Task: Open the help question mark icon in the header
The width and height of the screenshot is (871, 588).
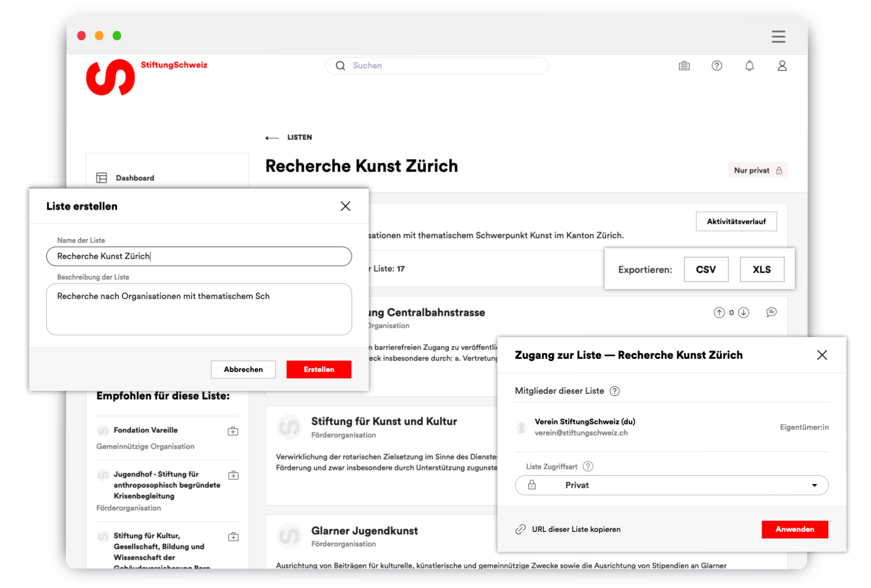Action: click(x=717, y=66)
